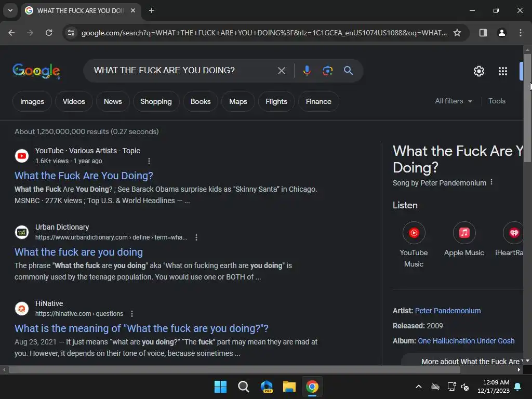Filter results by Shopping
This screenshot has width=532, height=399.
[156, 101]
